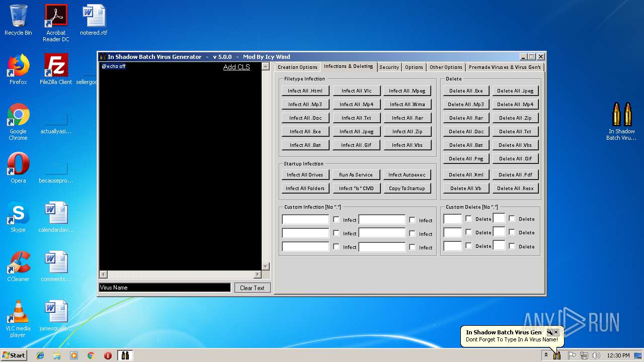Select the Google Chrome desktop shortcut

[18, 122]
